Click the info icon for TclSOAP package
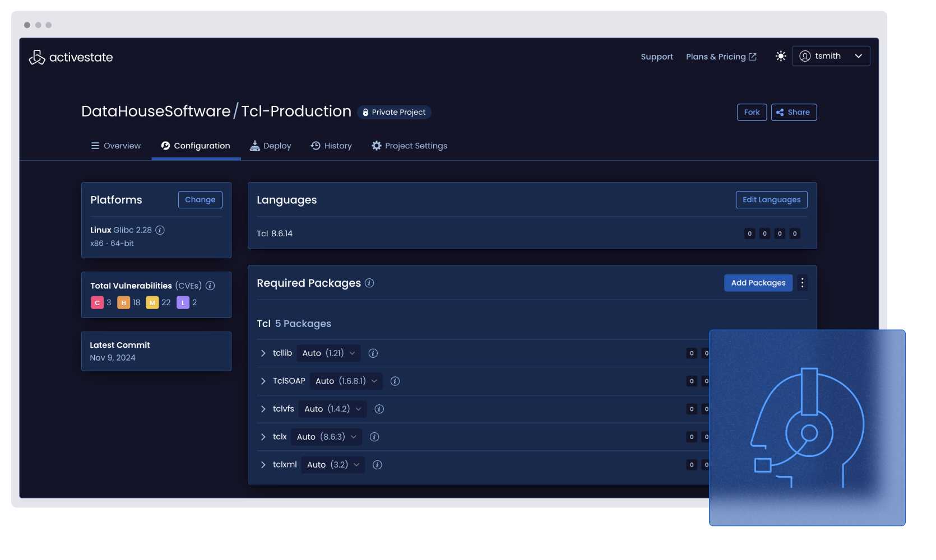The width and height of the screenshot is (936, 560). [x=395, y=381]
